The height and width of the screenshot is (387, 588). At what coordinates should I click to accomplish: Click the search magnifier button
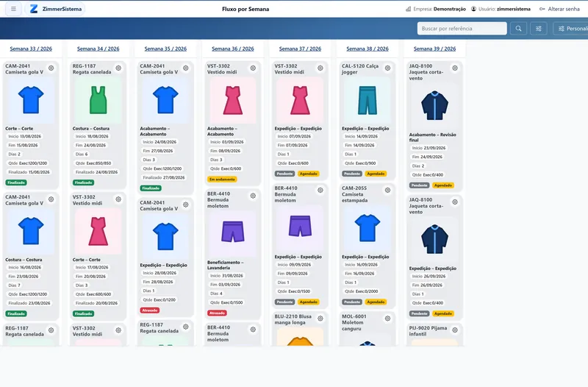click(x=518, y=29)
